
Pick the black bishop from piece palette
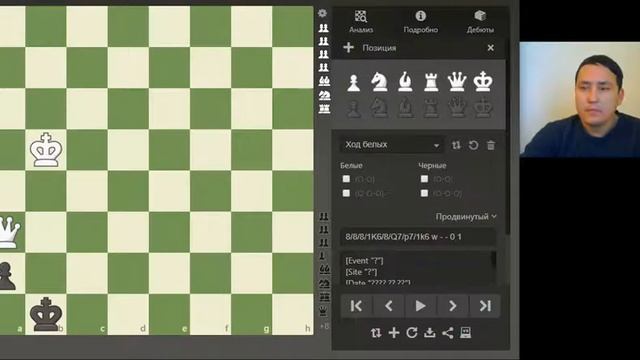(405, 109)
